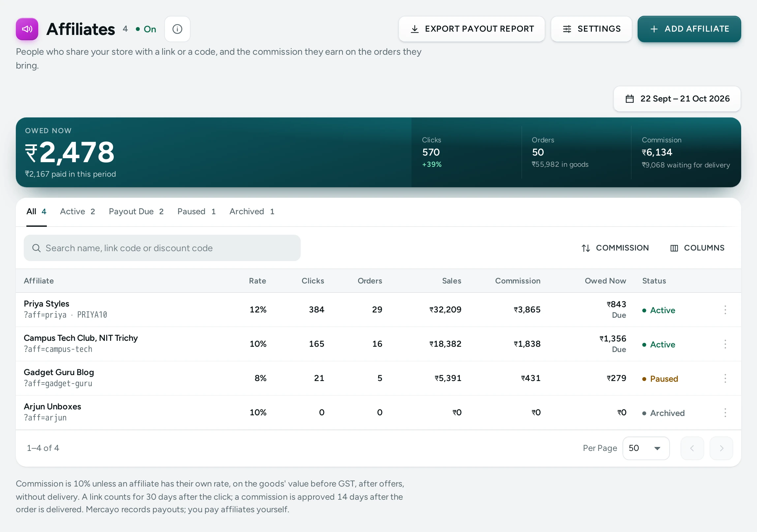Click the ₹6,134 commission summary figure

pyautogui.click(x=657, y=152)
